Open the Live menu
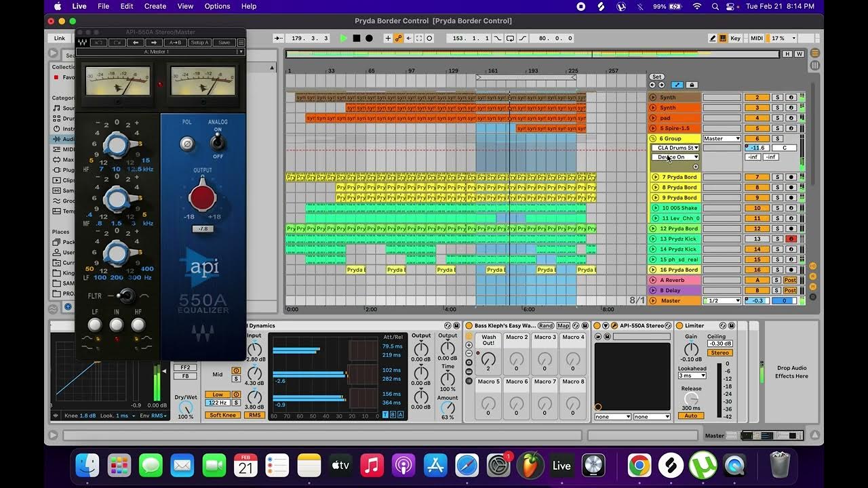Image resolution: width=868 pixels, height=488 pixels. 79,6
